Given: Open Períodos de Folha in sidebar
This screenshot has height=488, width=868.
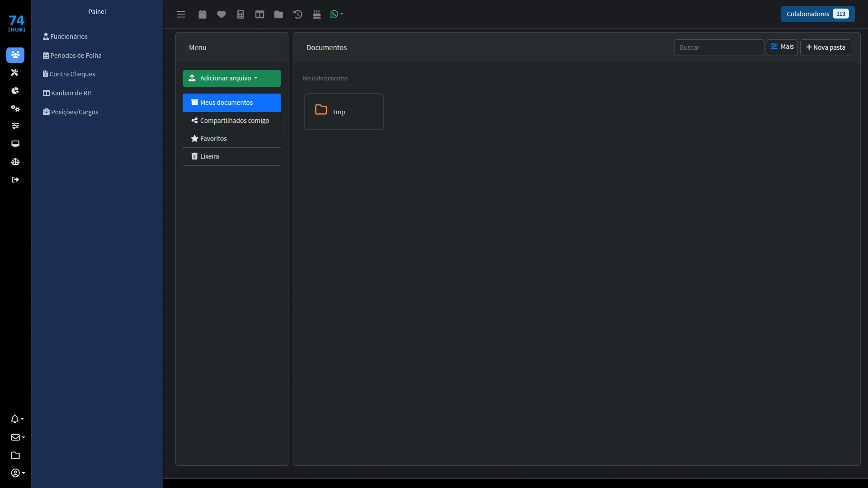Looking at the screenshot, I should click(x=72, y=56).
